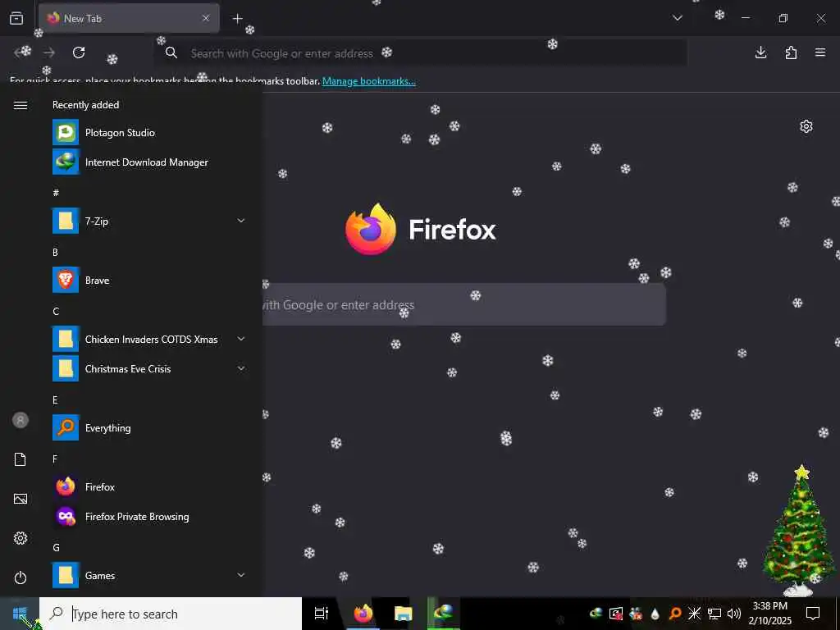Select the letter B section header

55,253
